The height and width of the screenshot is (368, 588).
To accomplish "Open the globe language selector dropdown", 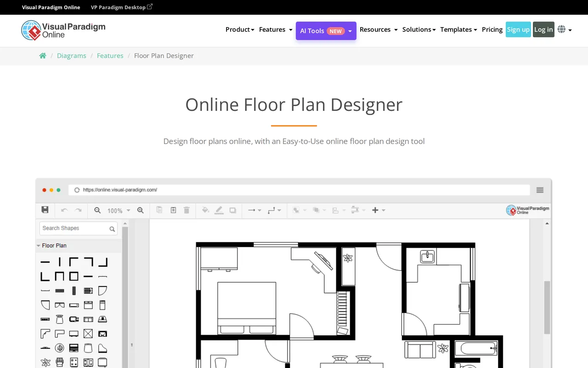I will (565, 29).
